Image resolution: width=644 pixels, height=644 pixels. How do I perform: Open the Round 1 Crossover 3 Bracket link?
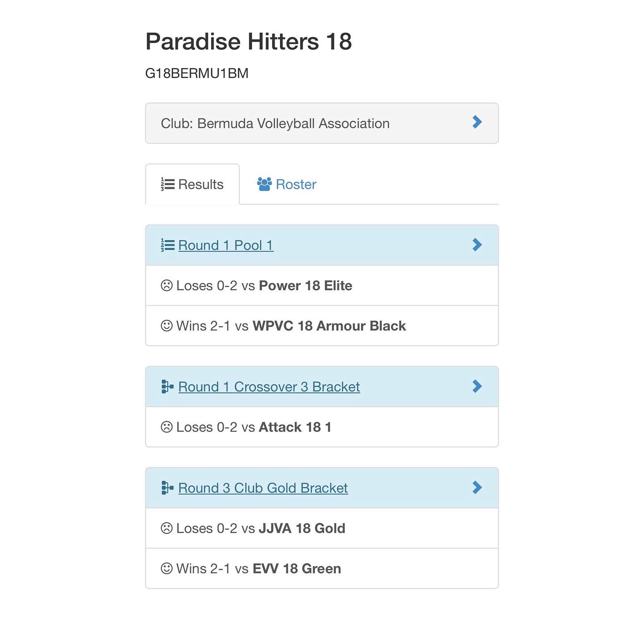click(269, 387)
